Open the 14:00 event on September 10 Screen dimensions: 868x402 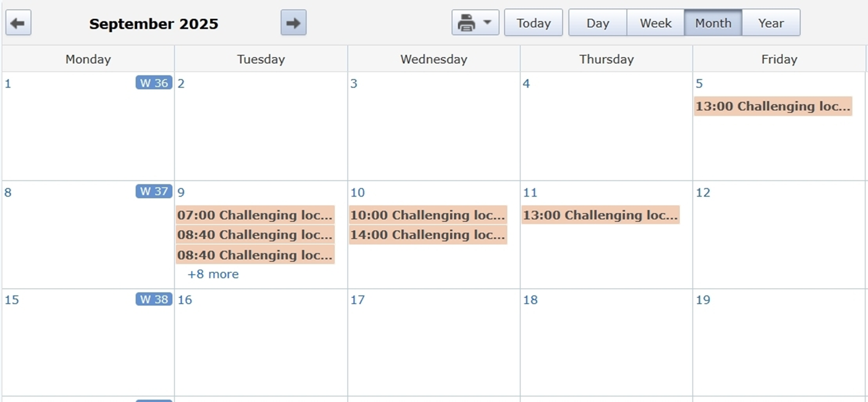pyautogui.click(x=427, y=235)
